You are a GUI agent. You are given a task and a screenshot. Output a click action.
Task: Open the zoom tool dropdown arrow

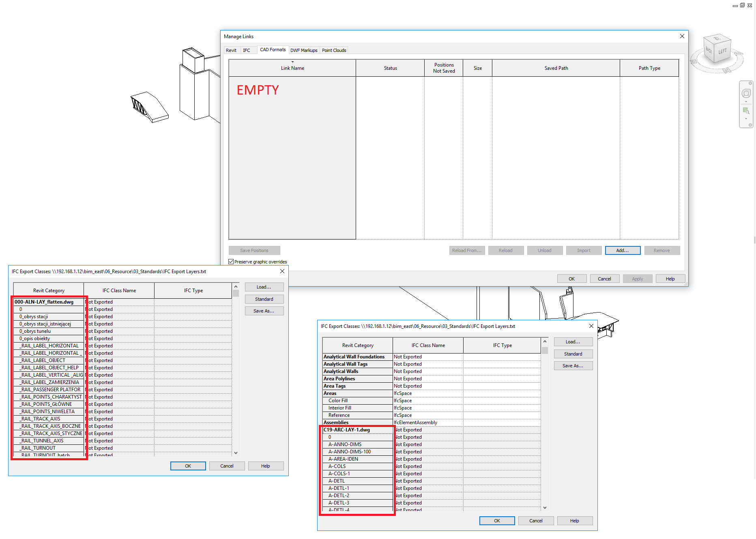746,119
